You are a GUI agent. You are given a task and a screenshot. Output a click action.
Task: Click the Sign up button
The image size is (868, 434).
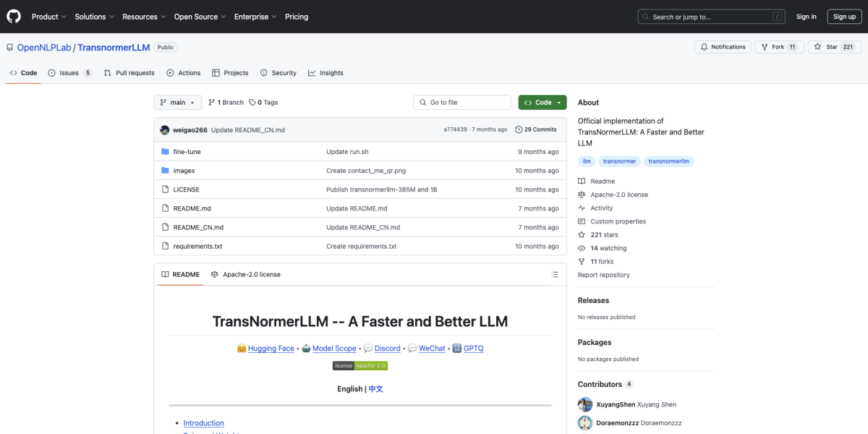(x=844, y=17)
